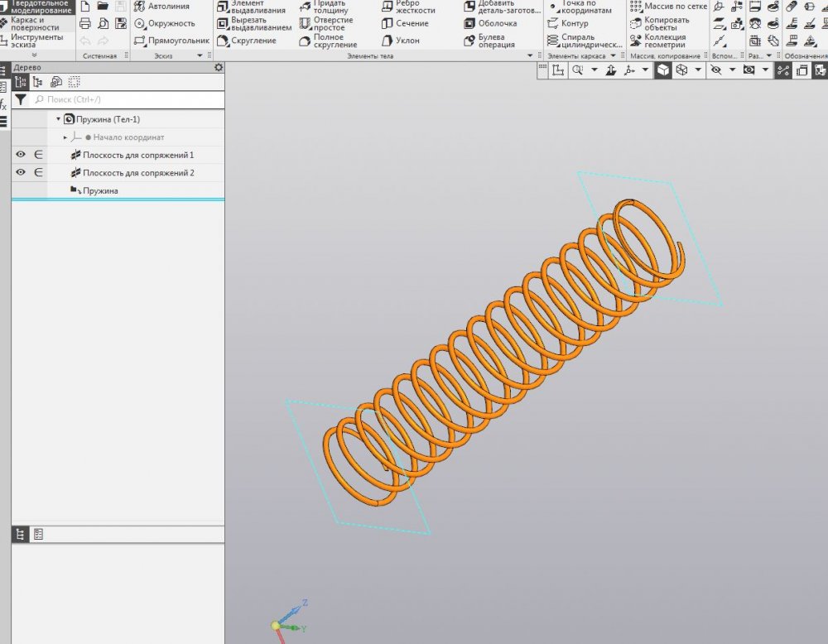Collapse the Пружина (Тел-1) tree node
The height and width of the screenshot is (644, 828).
pos(58,119)
